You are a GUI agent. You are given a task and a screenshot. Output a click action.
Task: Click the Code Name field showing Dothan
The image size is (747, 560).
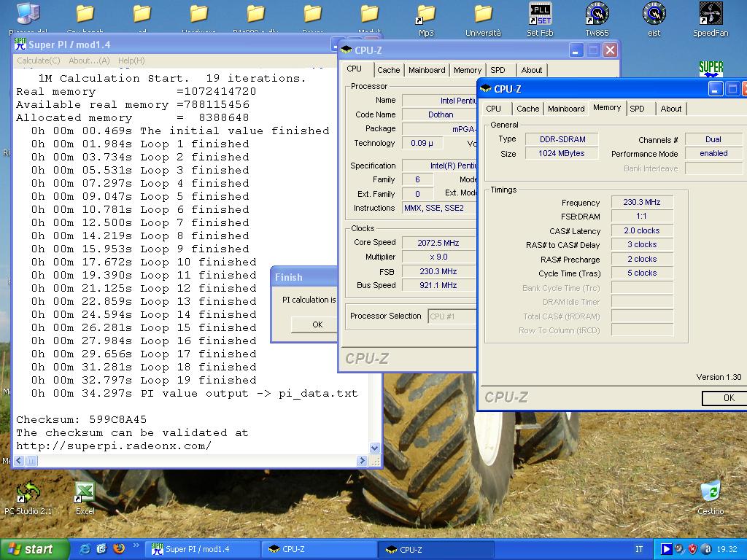tap(440, 114)
